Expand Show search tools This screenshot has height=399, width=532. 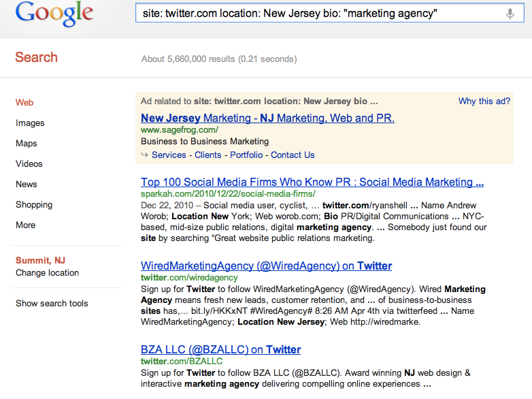[x=52, y=304]
